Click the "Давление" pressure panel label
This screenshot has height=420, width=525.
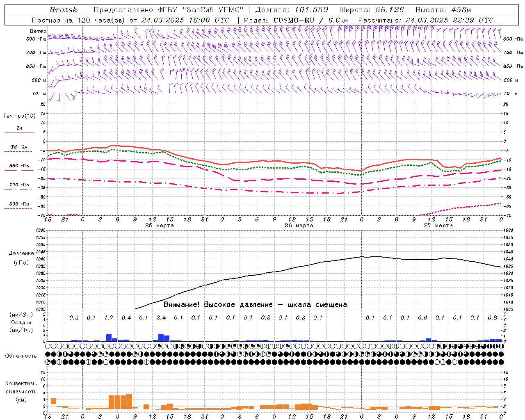point(21,253)
